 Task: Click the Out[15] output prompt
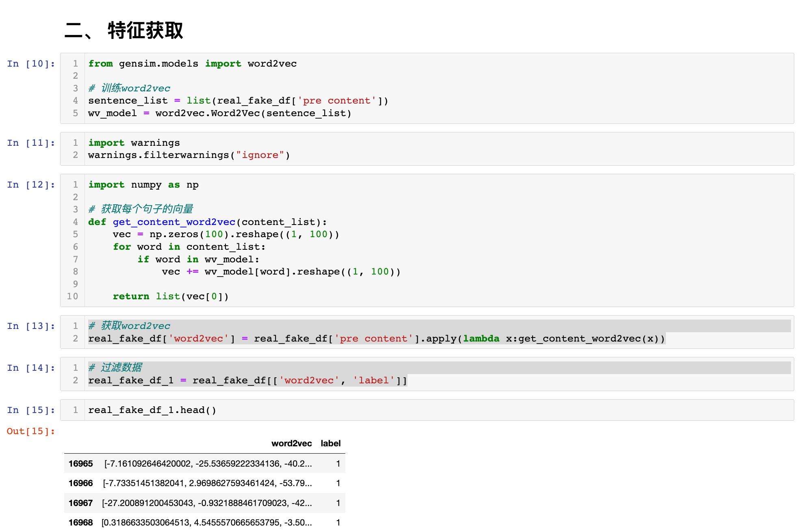coord(31,431)
